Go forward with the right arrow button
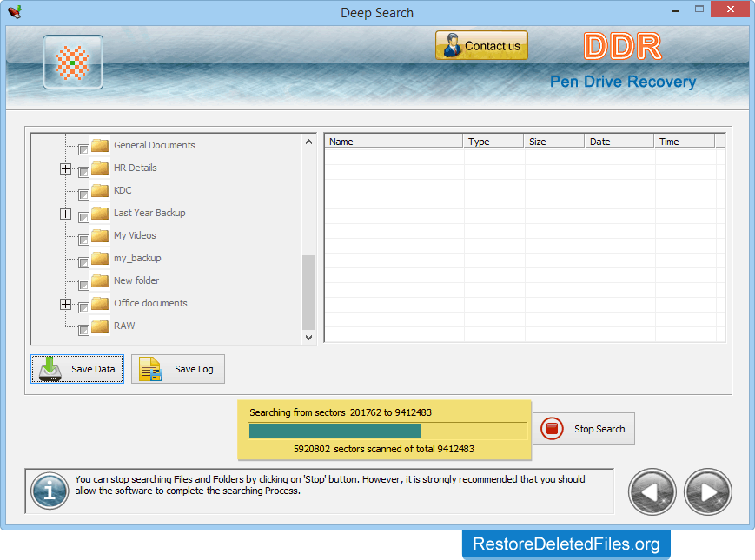This screenshot has width=755, height=560. [x=708, y=491]
